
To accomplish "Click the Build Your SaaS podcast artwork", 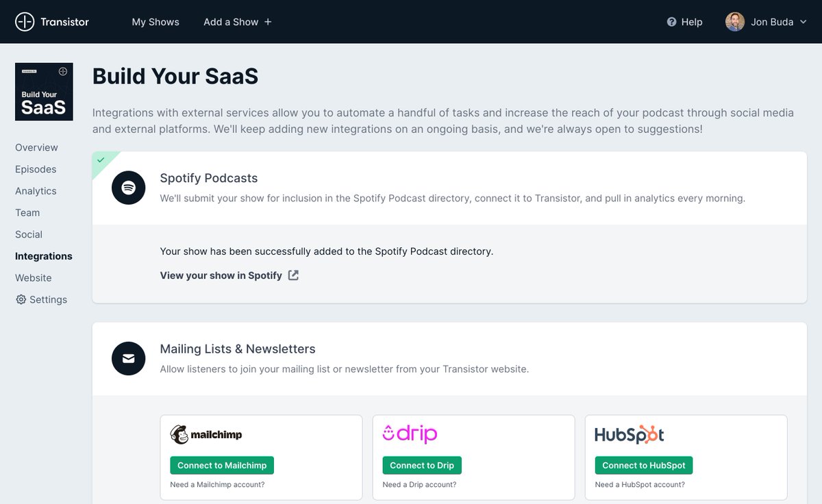I will [x=44, y=92].
